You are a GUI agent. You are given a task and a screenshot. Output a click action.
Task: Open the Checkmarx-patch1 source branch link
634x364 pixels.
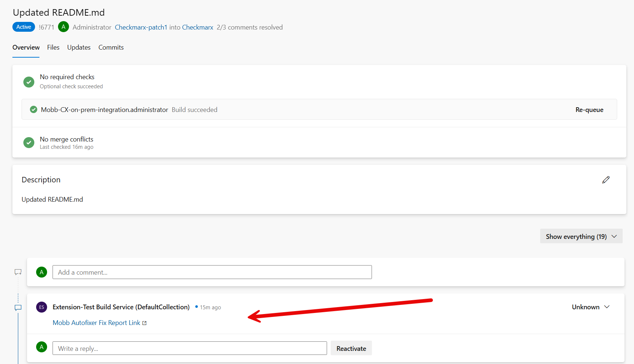pyautogui.click(x=141, y=27)
